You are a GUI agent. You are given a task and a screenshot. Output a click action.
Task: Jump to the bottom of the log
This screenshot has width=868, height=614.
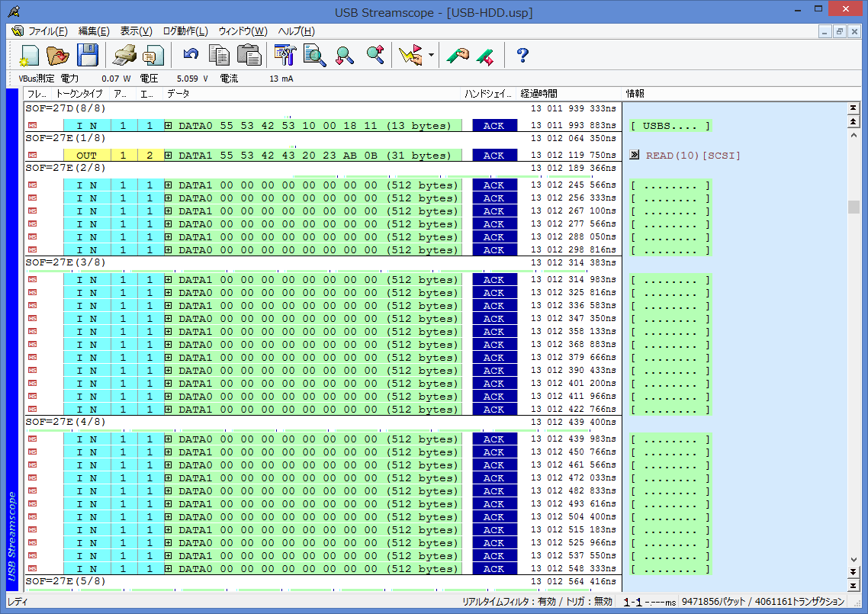coord(853,585)
